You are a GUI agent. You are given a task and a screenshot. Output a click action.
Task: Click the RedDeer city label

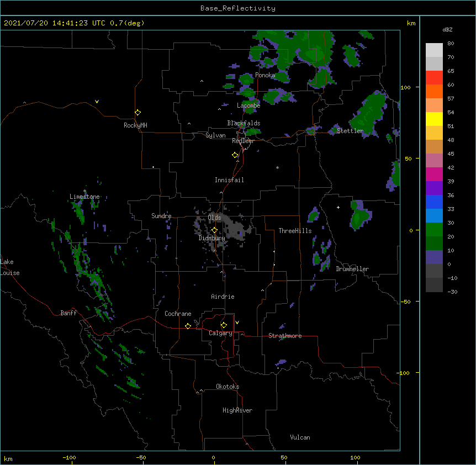point(243,141)
